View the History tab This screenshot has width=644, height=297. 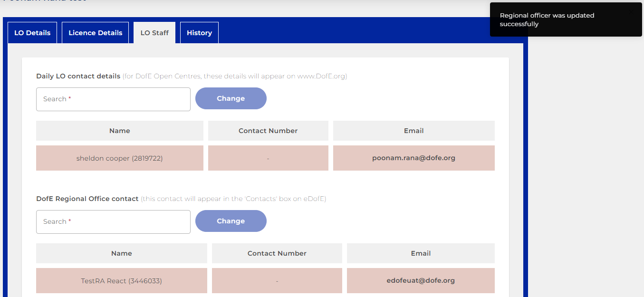coord(199,33)
